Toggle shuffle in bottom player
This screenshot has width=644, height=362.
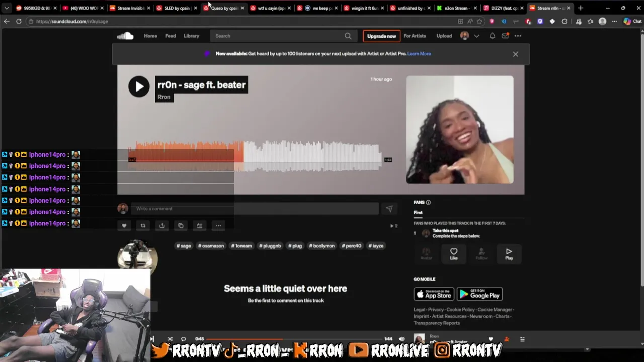(x=170, y=339)
